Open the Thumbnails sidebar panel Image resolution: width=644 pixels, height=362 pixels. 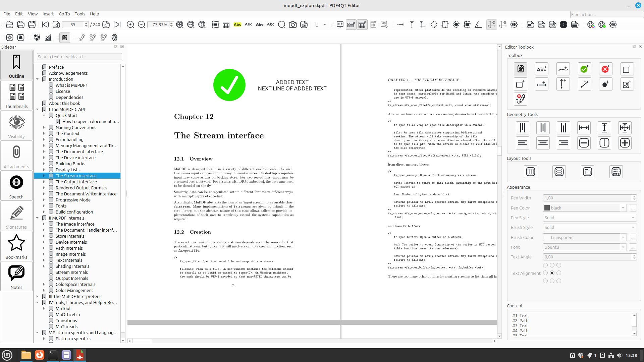click(x=16, y=96)
